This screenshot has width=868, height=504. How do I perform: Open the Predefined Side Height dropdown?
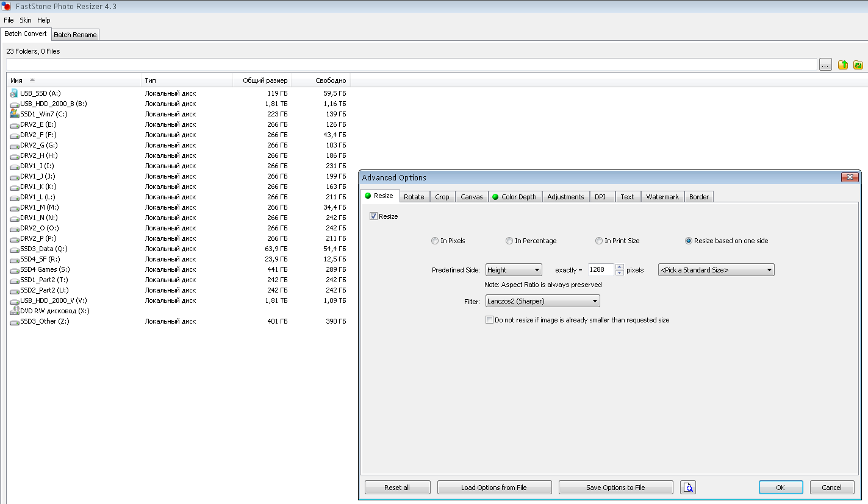click(514, 270)
